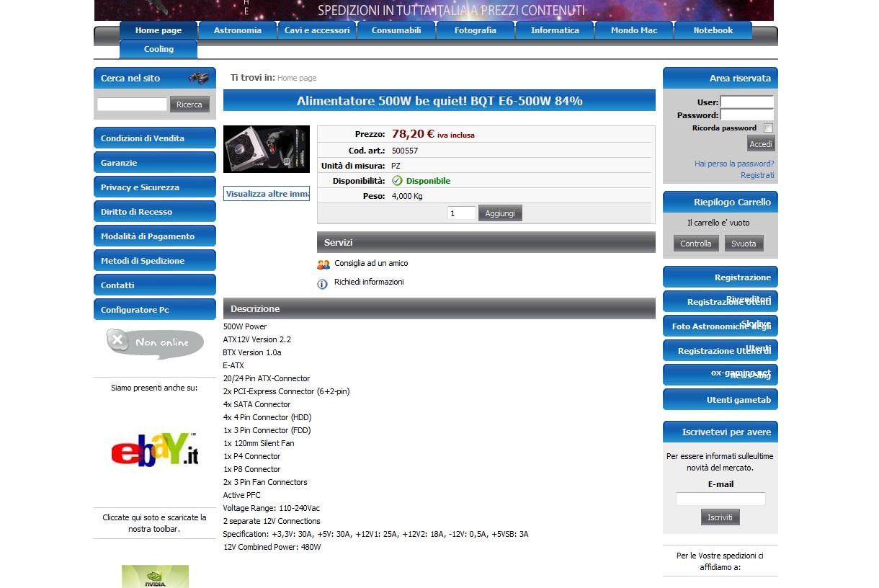This screenshot has height=588, width=879.
Task: Click the Ricerca search button
Action: click(189, 104)
